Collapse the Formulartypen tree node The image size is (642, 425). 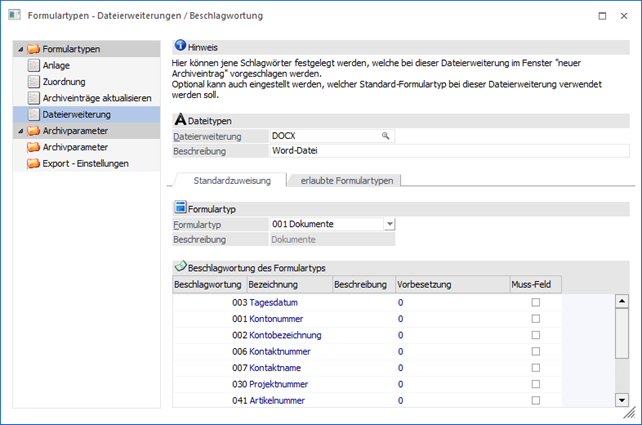click(20, 48)
